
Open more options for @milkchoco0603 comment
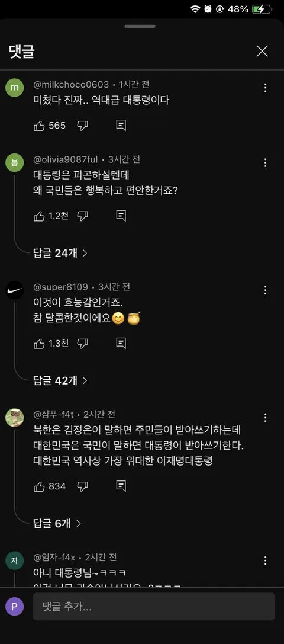(x=266, y=88)
